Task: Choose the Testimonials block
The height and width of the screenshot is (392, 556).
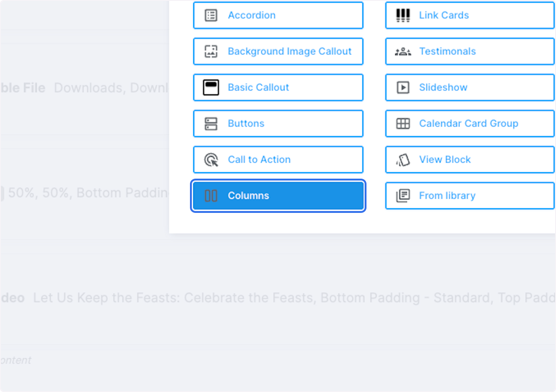Action: [469, 51]
